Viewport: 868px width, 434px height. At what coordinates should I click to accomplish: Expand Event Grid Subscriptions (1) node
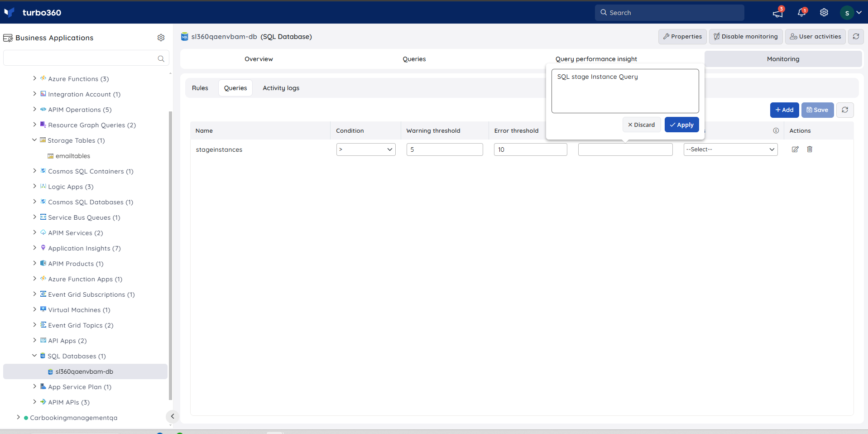pyautogui.click(x=34, y=294)
